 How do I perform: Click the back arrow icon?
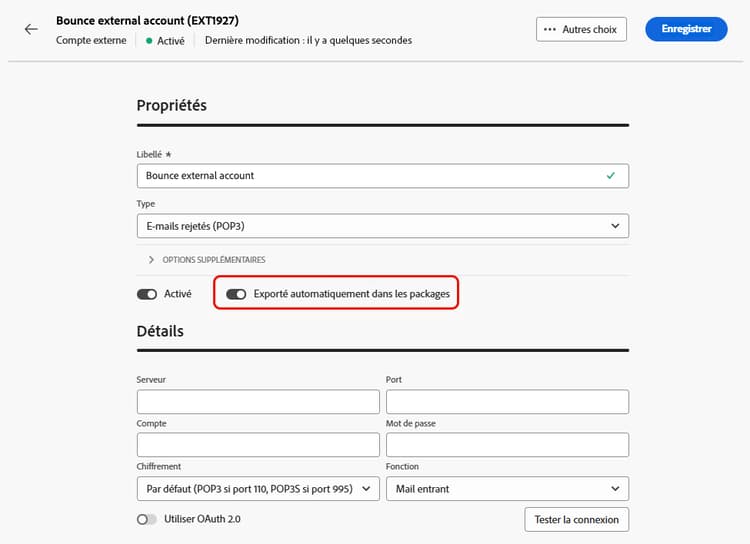[x=31, y=29]
